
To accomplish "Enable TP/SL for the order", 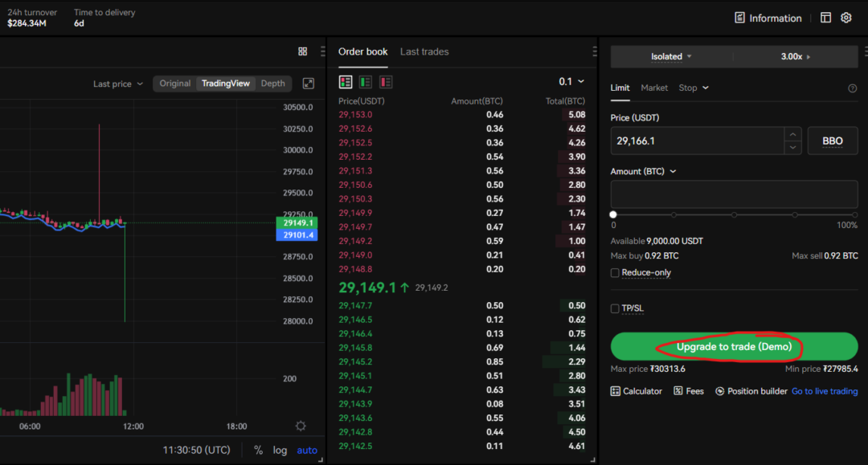I will point(613,308).
